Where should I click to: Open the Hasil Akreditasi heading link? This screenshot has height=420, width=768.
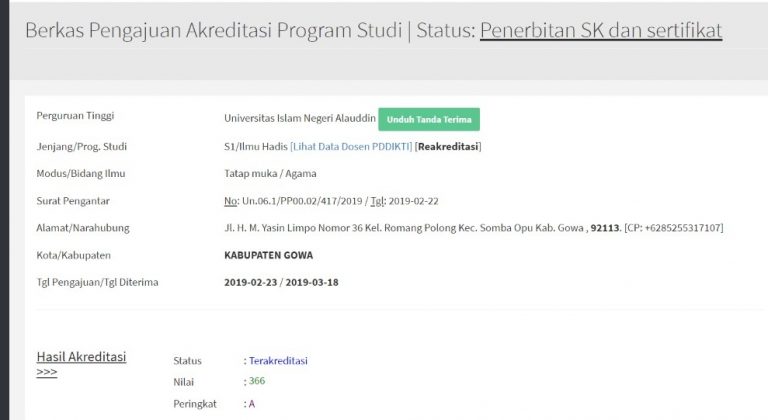click(81, 356)
